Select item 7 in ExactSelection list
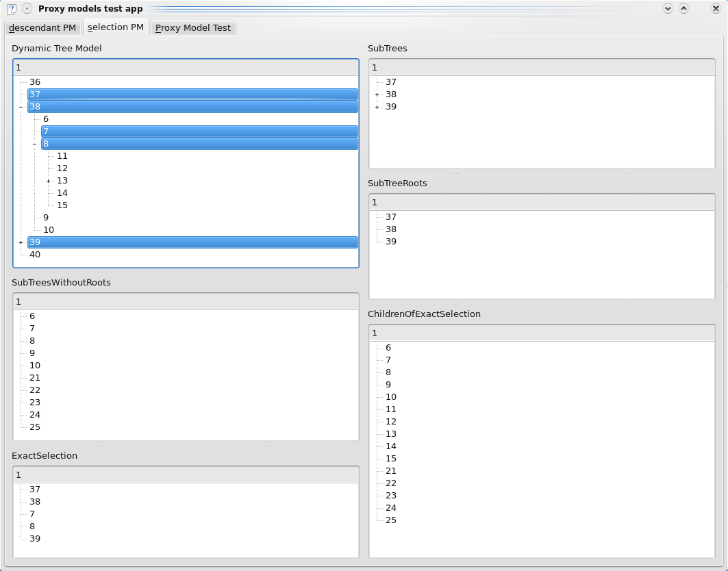The image size is (728, 571). (x=32, y=514)
